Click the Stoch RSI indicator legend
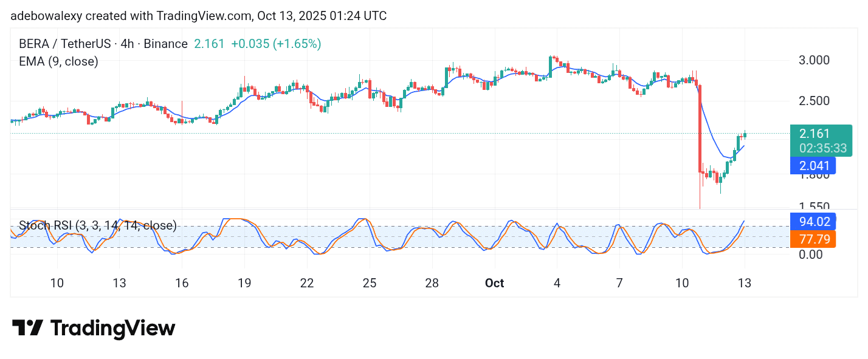868x359 pixels. click(98, 226)
